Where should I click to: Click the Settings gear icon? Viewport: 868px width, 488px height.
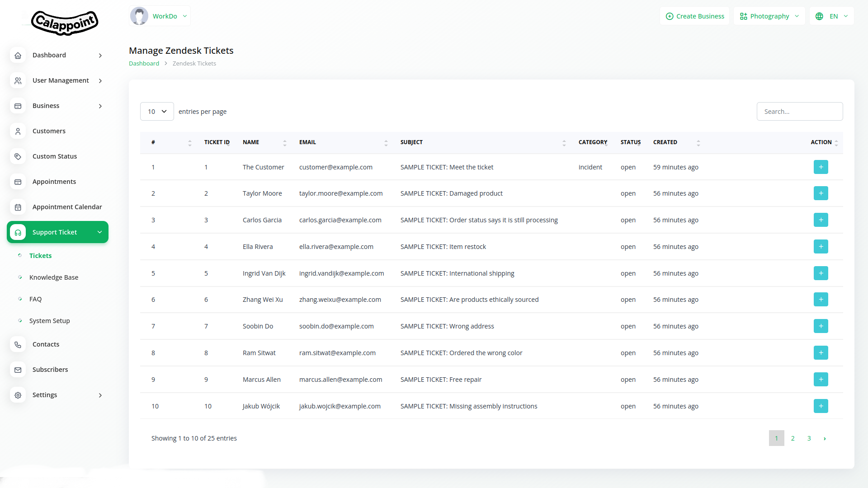click(x=18, y=395)
